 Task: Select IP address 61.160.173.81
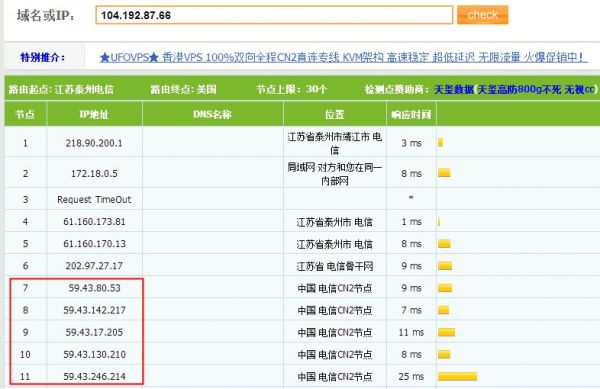pyautogui.click(x=94, y=221)
